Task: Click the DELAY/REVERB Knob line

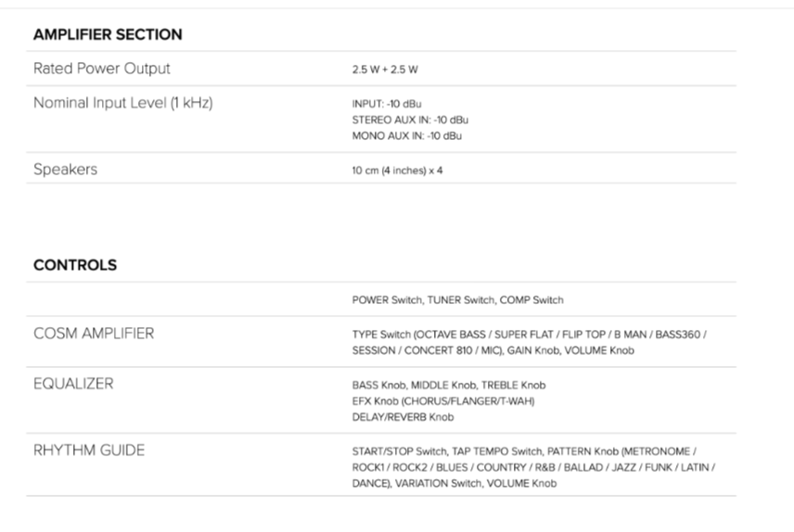Action: [x=403, y=417]
